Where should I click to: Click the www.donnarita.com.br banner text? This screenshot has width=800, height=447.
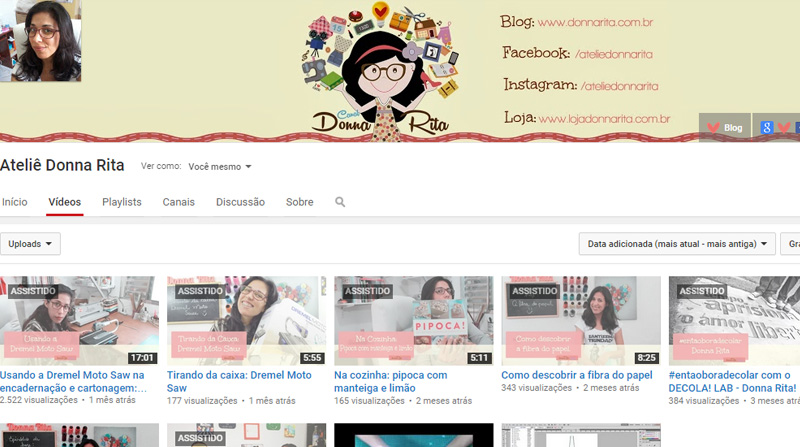(x=595, y=22)
